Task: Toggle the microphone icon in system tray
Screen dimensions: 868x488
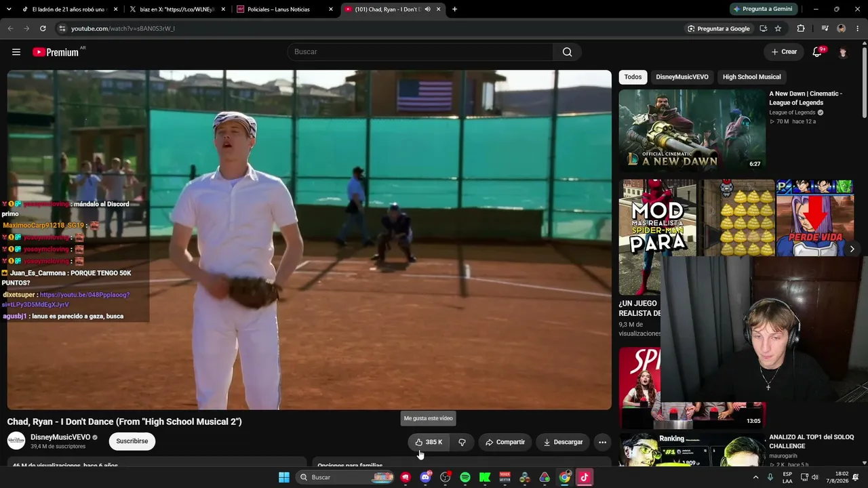Action: point(770,477)
